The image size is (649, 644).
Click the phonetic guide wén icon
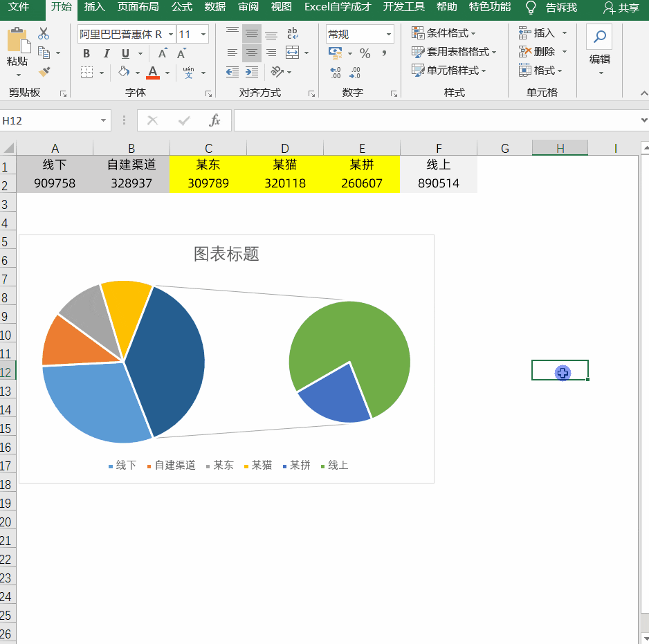pos(188,73)
